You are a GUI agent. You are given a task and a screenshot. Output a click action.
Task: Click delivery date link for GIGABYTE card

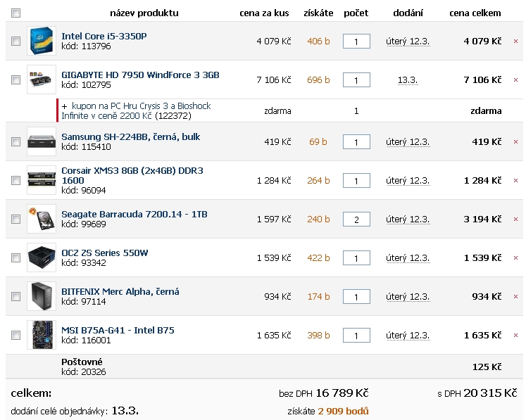point(407,80)
